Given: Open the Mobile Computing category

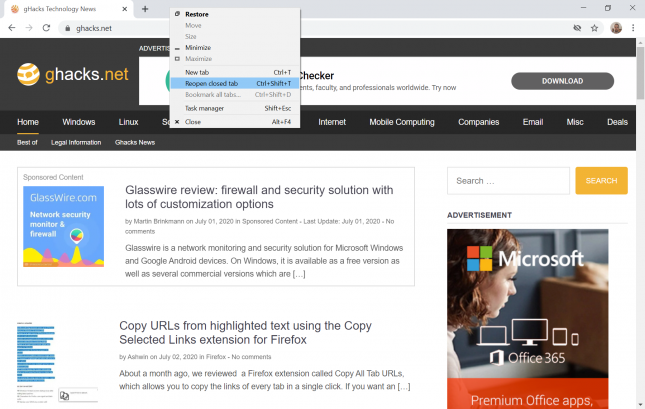Looking at the screenshot, I should tap(402, 122).
